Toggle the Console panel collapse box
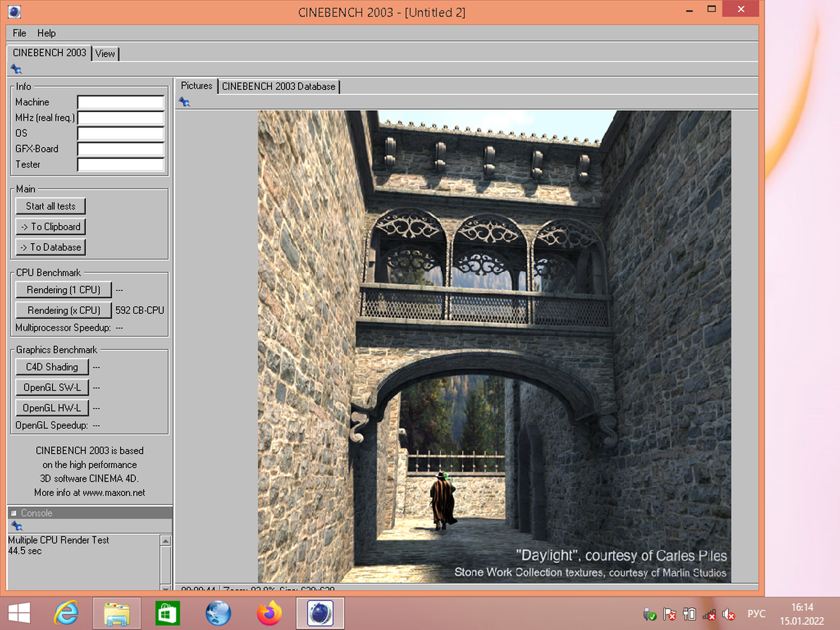840x630 pixels. tap(13, 513)
